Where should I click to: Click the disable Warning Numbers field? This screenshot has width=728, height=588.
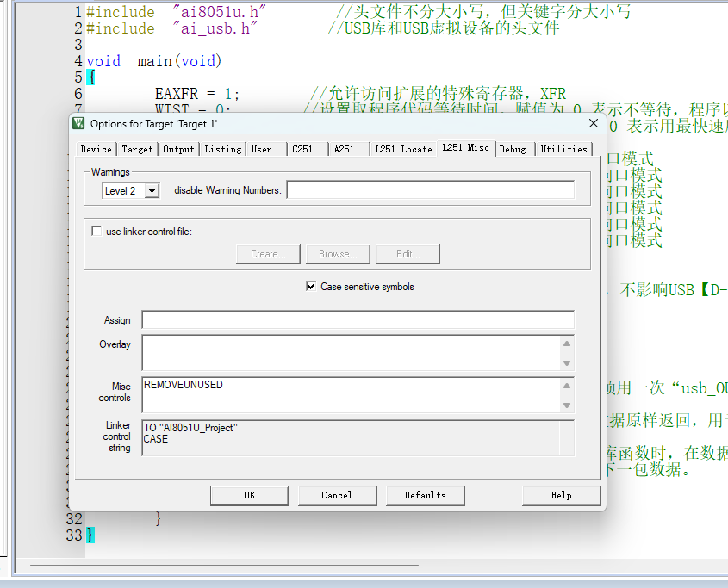(431, 189)
